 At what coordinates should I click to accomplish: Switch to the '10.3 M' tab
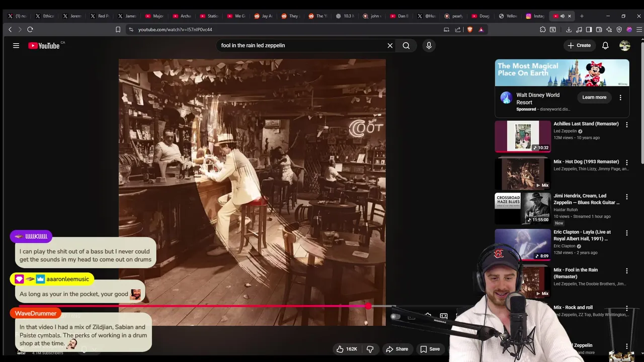[345, 16]
